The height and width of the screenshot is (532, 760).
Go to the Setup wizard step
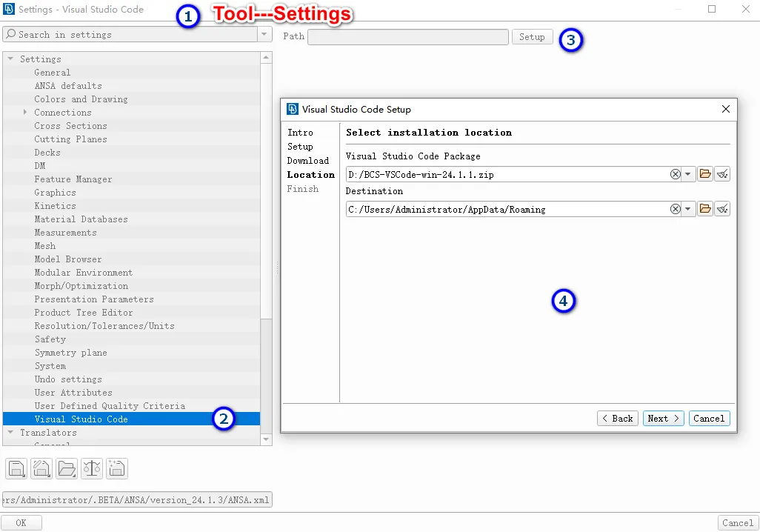coord(300,147)
